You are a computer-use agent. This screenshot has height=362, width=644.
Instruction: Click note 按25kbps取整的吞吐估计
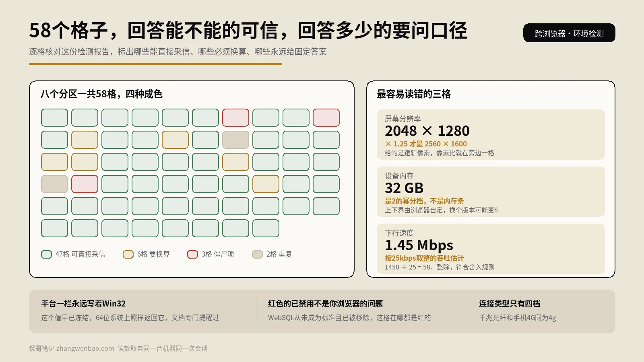pyautogui.click(x=424, y=258)
